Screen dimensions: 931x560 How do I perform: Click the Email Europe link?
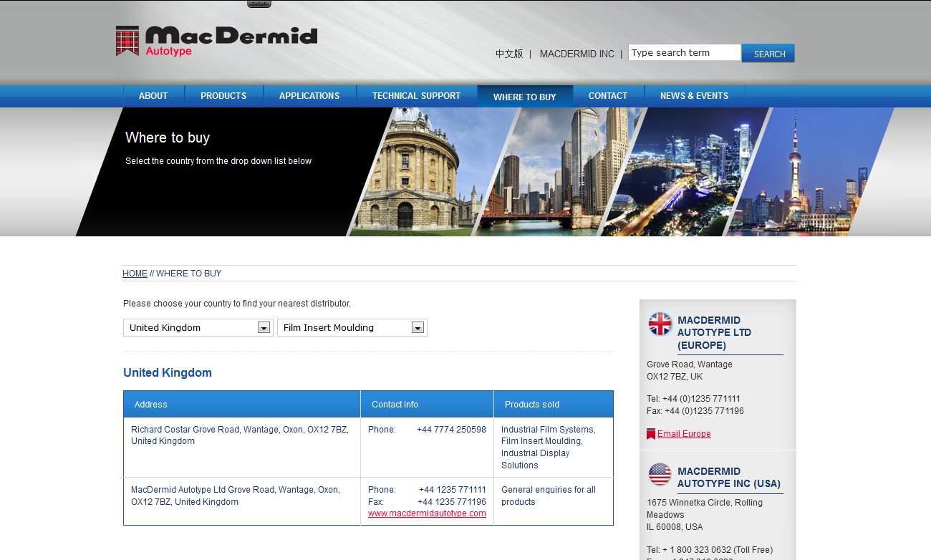[x=684, y=434]
